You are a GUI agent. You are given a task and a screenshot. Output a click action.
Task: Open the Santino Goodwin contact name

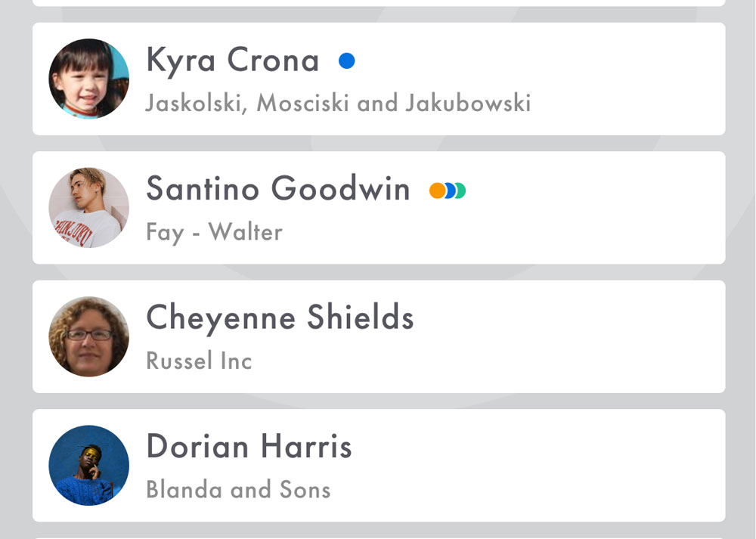(278, 188)
